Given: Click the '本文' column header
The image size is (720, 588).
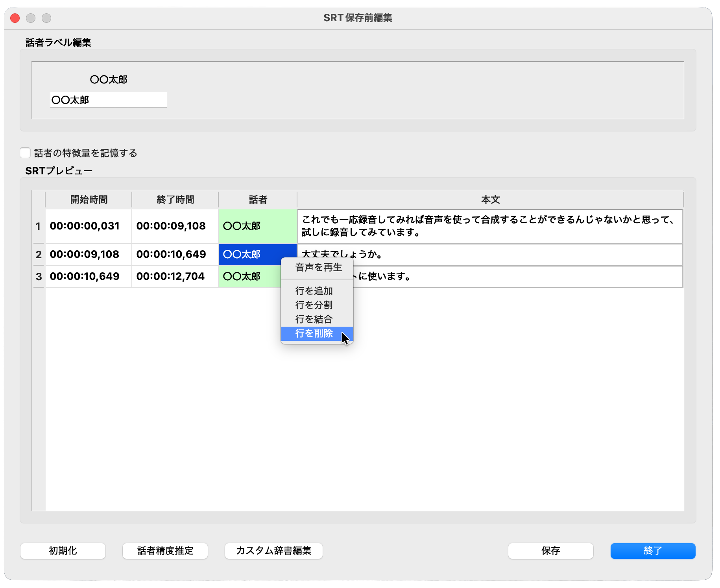Looking at the screenshot, I should tap(490, 200).
